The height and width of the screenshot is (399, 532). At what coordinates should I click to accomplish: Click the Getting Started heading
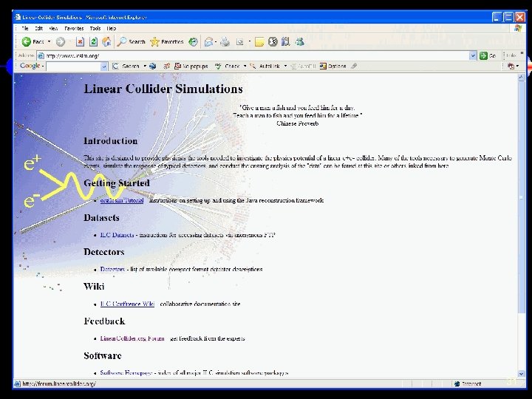(x=117, y=183)
